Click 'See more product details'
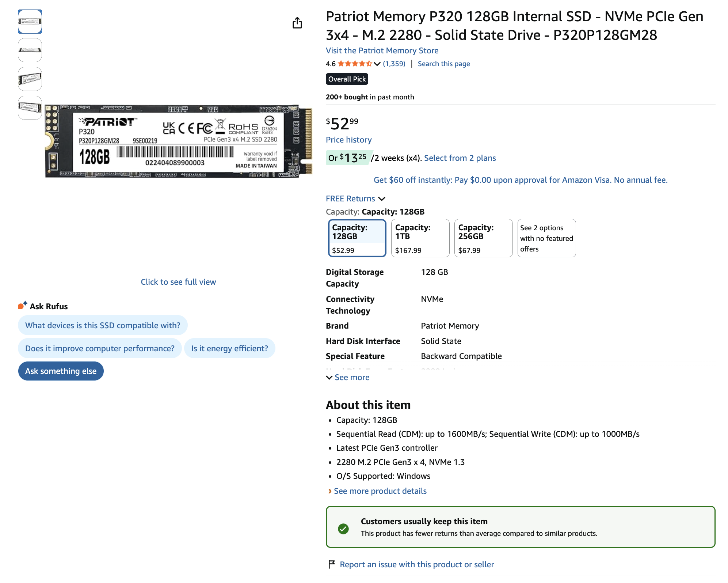This screenshot has width=728, height=583. coord(380,491)
